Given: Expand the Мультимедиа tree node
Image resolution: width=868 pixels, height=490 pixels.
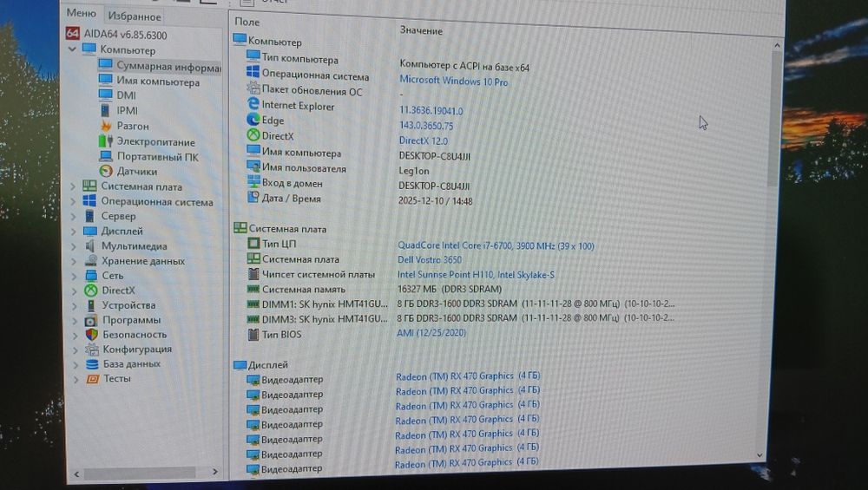Looking at the screenshot, I should coord(74,246).
